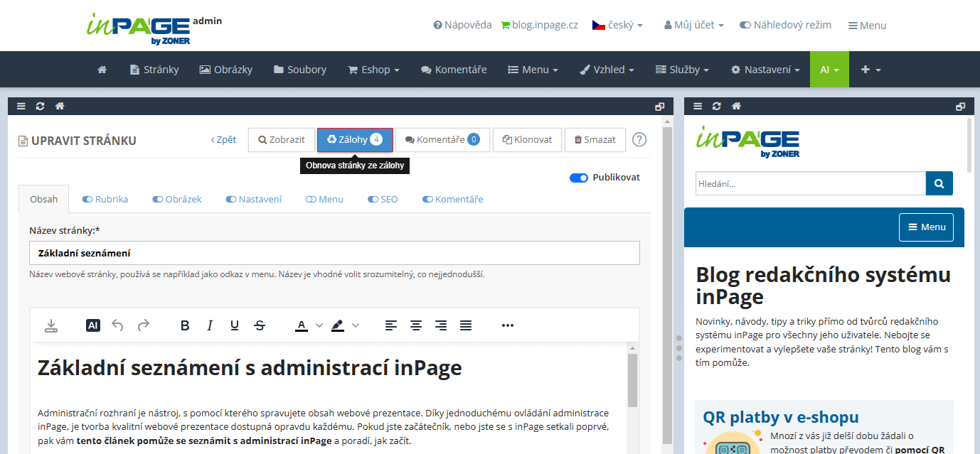Viewport: 980px width, 454px height.
Task: Click the Hledání search field in preview
Action: tap(811, 183)
